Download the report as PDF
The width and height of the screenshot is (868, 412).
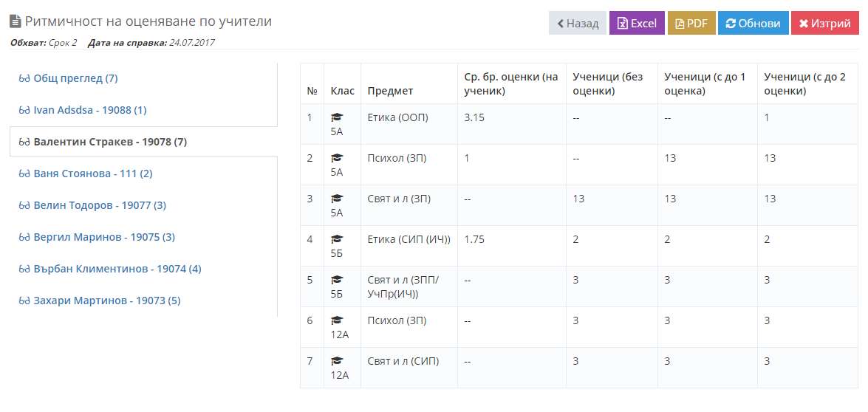pos(691,23)
